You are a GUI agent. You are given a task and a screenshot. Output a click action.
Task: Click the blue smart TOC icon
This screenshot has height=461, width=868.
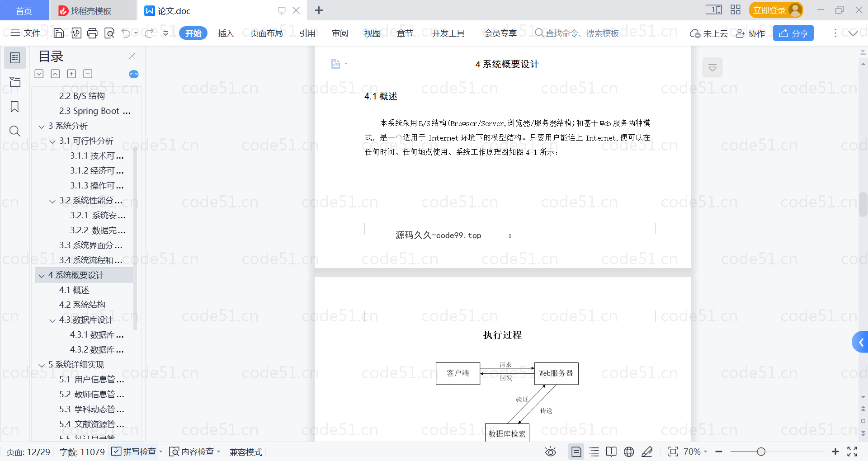point(134,74)
